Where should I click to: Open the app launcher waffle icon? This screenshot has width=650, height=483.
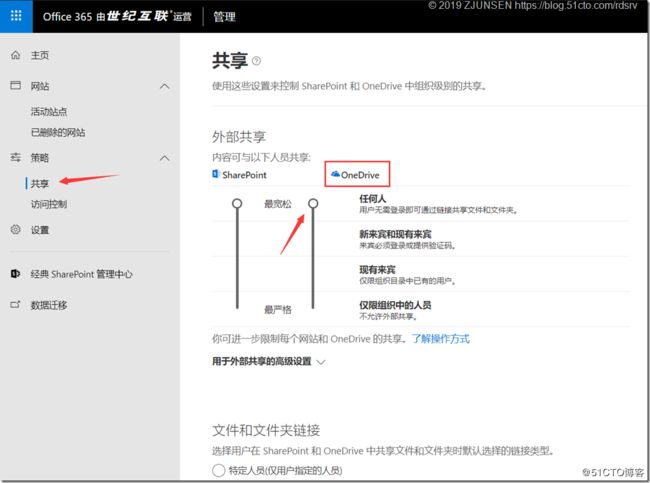click(16, 16)
